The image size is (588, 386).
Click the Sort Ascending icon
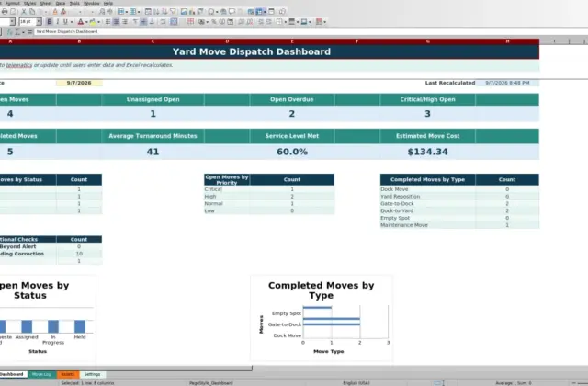pos(156,12)
